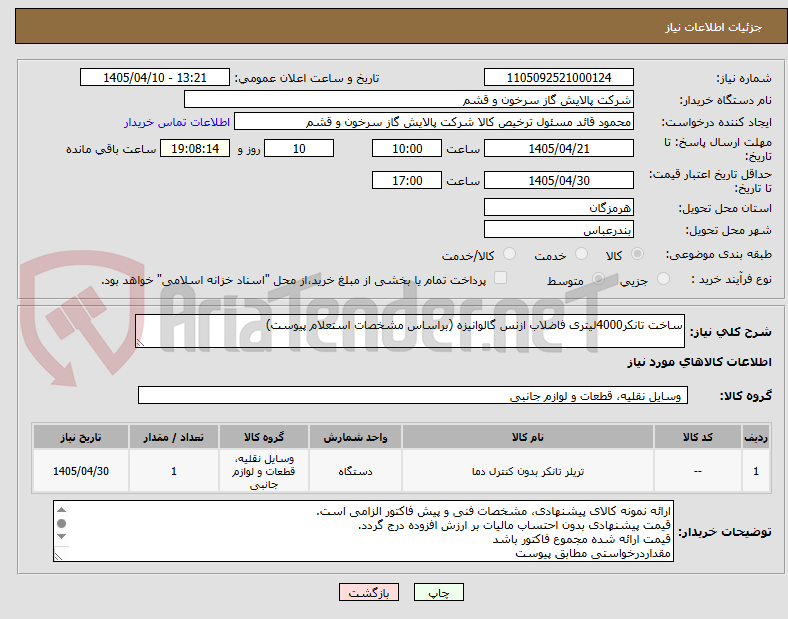Click the remaining time field 19:08:14
Viewport: 788px width, 619px height.
(x=195, y=149)
